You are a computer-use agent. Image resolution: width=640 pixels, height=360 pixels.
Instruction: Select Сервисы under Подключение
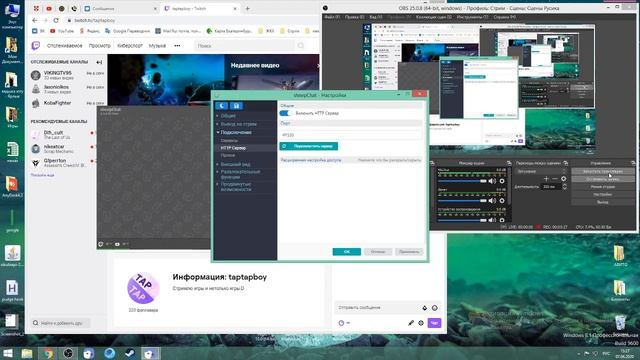pyautogui.click(x=229, y=140)
